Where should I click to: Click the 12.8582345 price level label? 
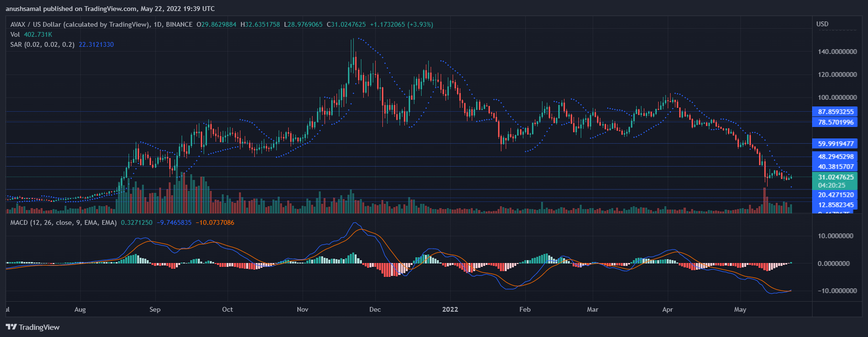(835, 205)
